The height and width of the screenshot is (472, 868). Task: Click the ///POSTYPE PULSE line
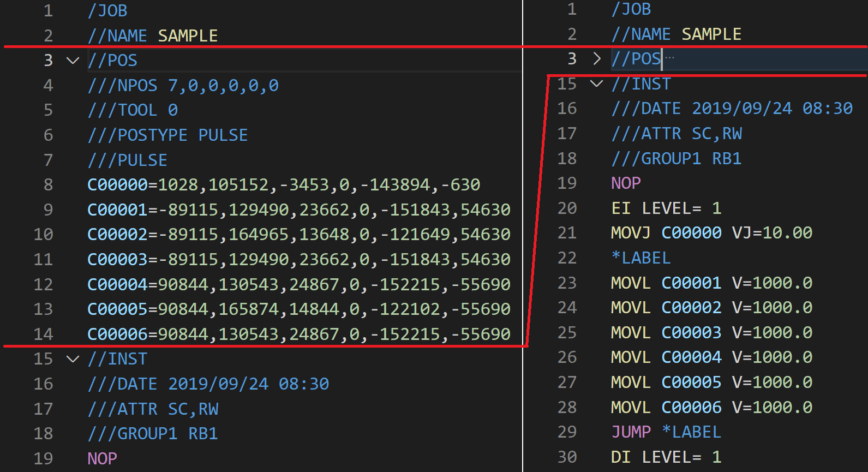(168, 135)
